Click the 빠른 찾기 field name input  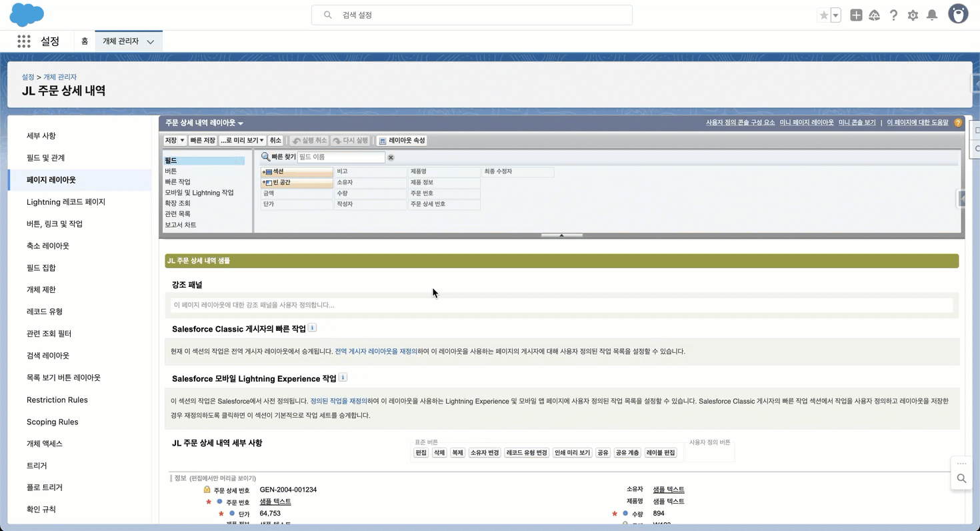[341, 157]
